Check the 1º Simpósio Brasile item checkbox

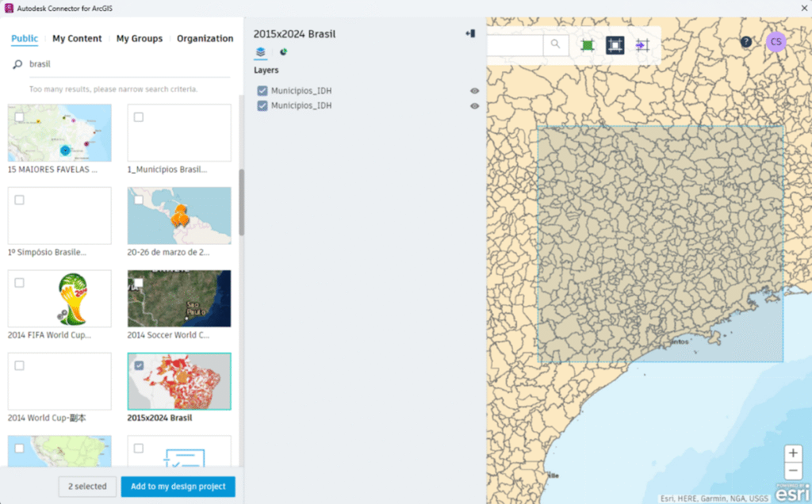pos(19,200)
